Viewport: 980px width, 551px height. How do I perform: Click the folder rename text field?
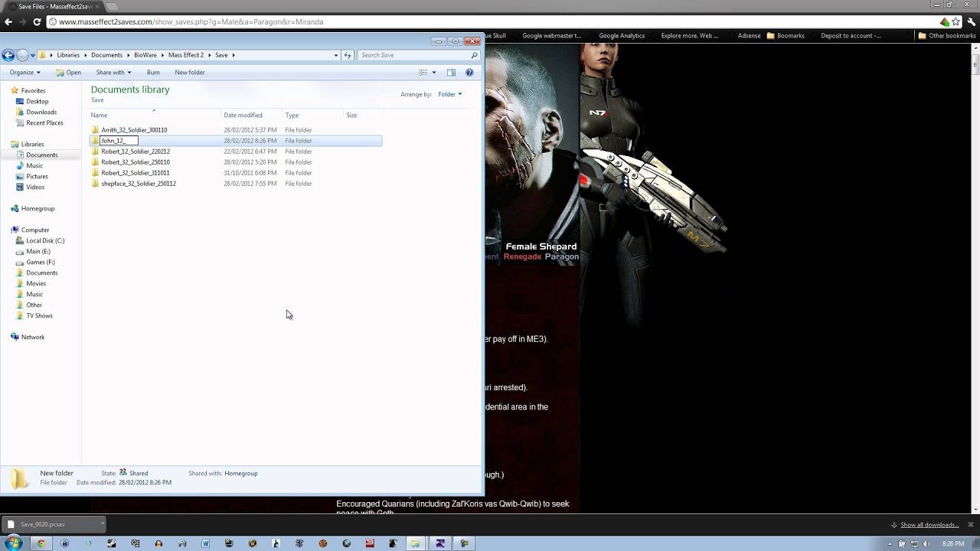click(x=119, y=141)
